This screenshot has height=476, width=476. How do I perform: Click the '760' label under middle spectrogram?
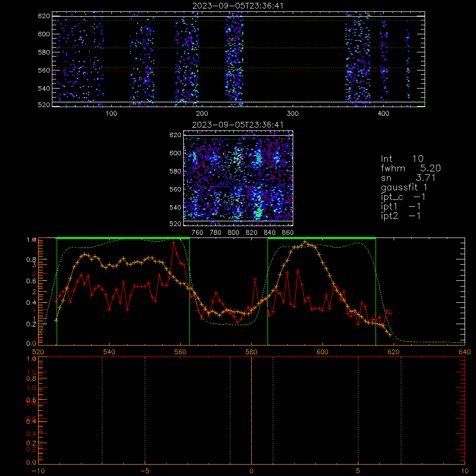198,233
